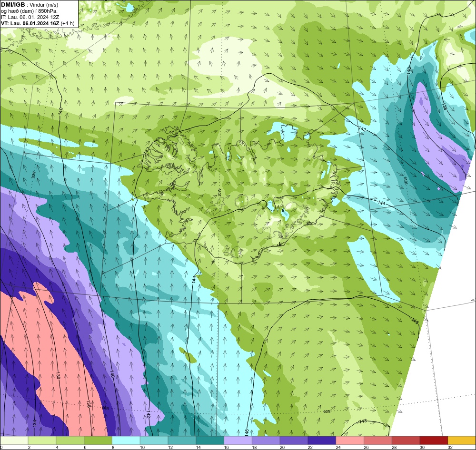Click the legend tick label '32'
This screenshot has height=450, width=476.
(450, 447)
